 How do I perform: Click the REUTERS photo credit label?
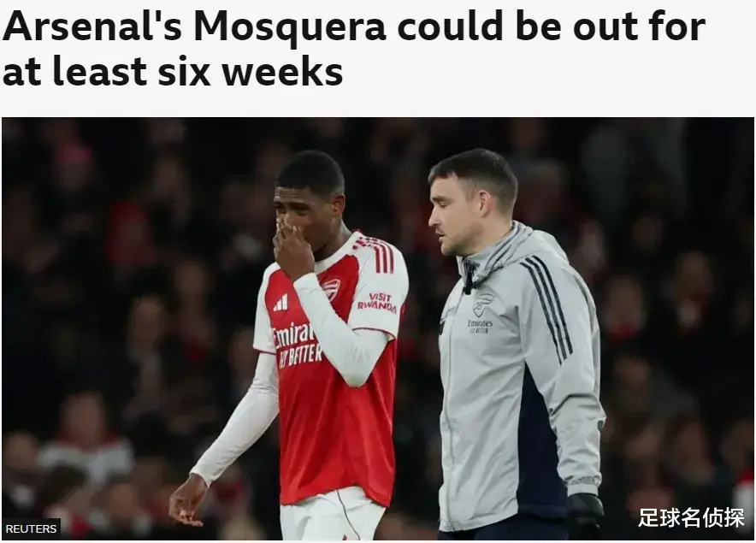[x=32, y=529]
